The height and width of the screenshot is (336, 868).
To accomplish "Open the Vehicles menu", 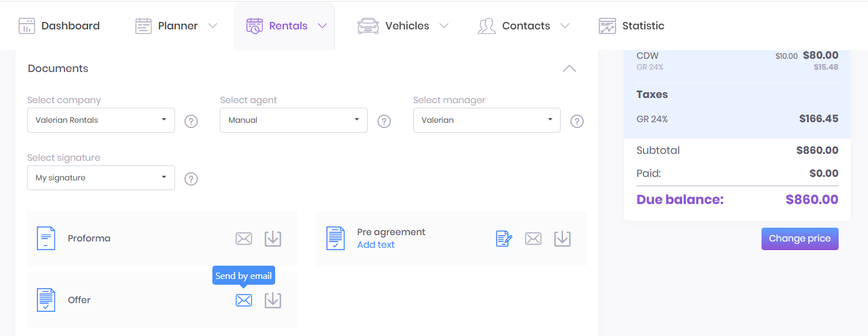I will [403, 26].
